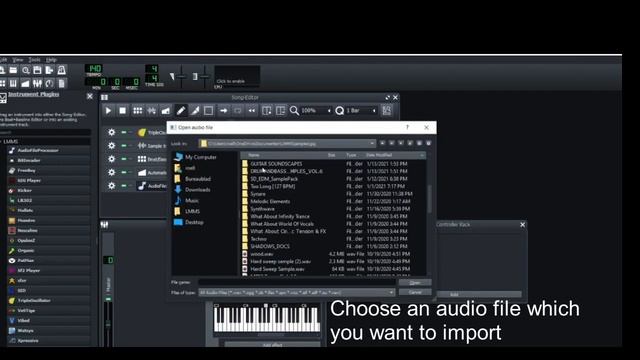Click the Open project folder icon

[13, 70]
